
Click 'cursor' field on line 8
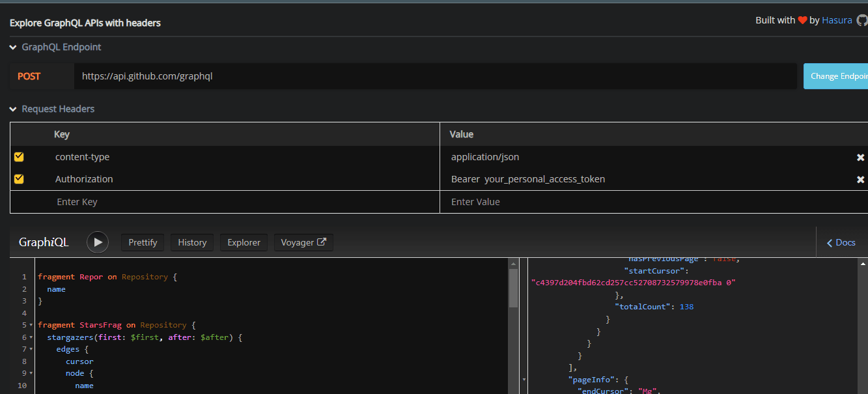79,361
